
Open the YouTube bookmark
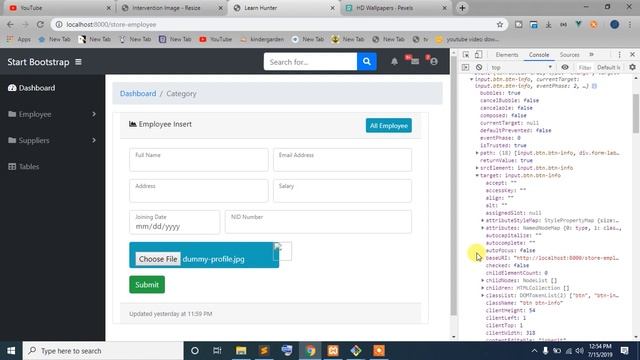click(216, 39)
